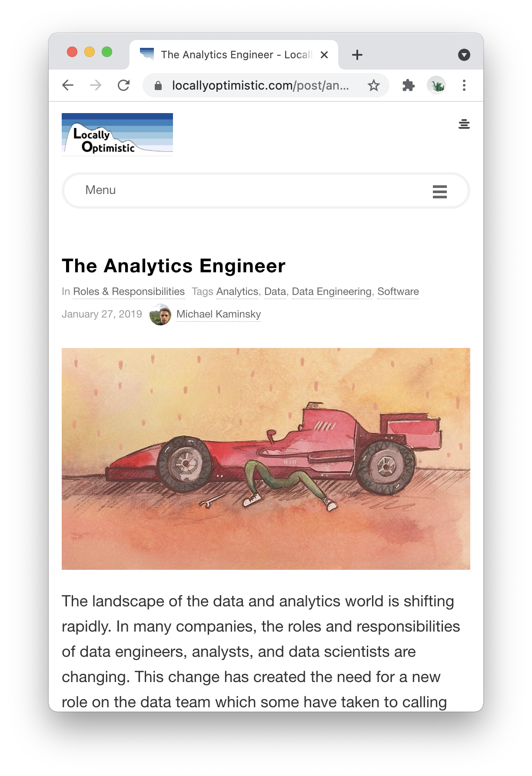Screen dimensions: 532x776
Task: Open a new browser tab
Action: 357,55
